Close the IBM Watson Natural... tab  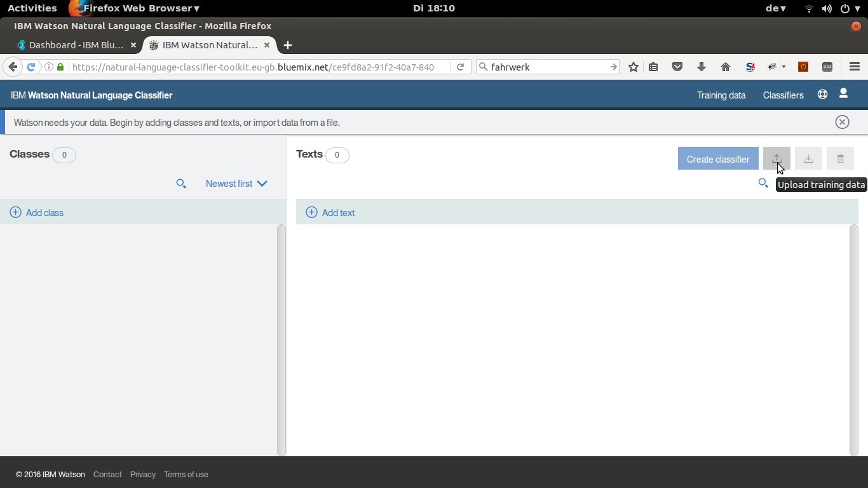coord(267,45)
